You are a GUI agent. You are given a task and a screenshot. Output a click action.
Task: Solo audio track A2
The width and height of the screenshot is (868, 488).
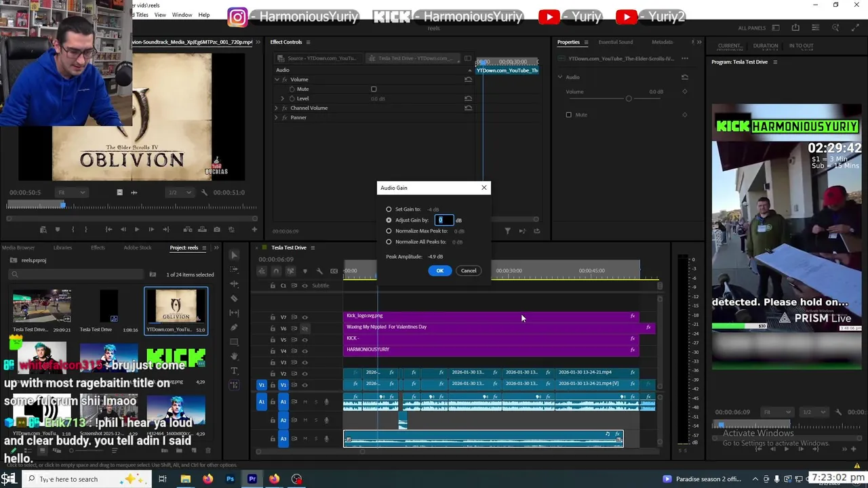(x=315, y=420)
